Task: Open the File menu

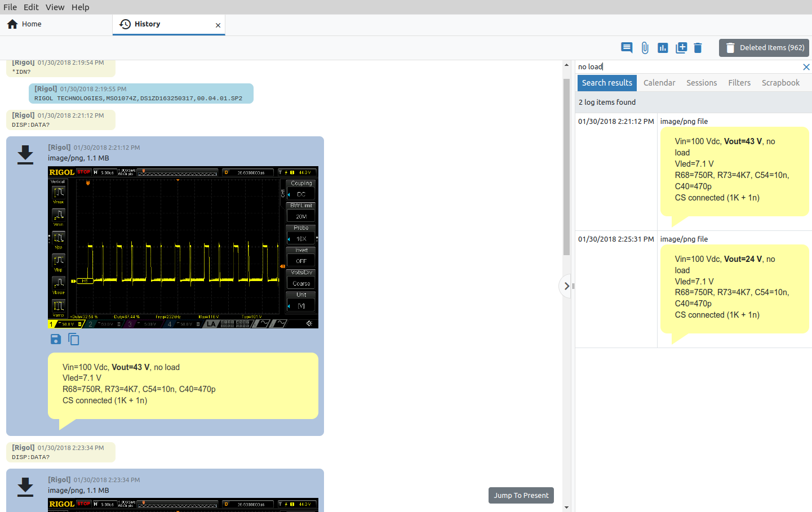Action: click(x=10, y=7)
